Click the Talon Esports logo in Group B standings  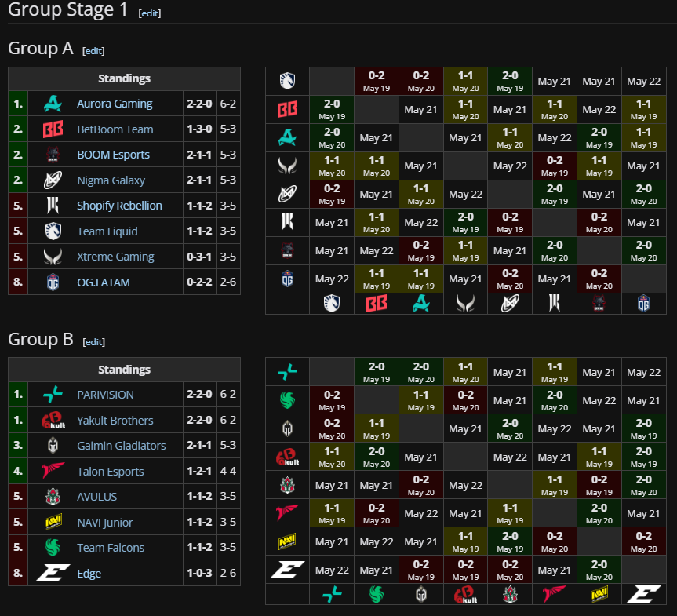53,471
